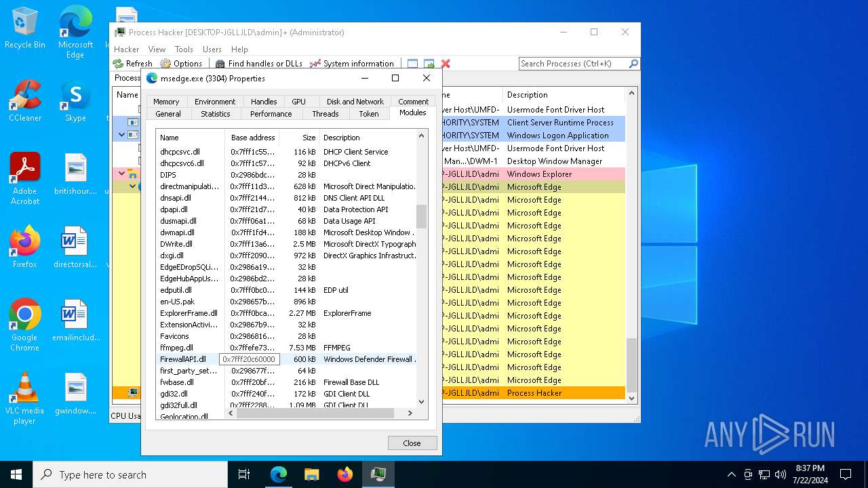The width and height of the screenshot is (868, 488).
Task: Switch to the Handles tab
Action: 264,102
